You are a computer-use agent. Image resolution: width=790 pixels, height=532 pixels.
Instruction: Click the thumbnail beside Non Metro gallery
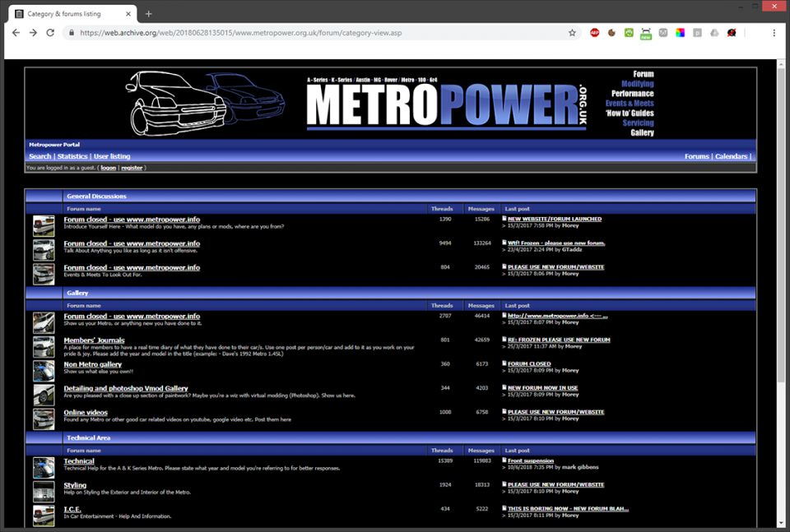44,371
